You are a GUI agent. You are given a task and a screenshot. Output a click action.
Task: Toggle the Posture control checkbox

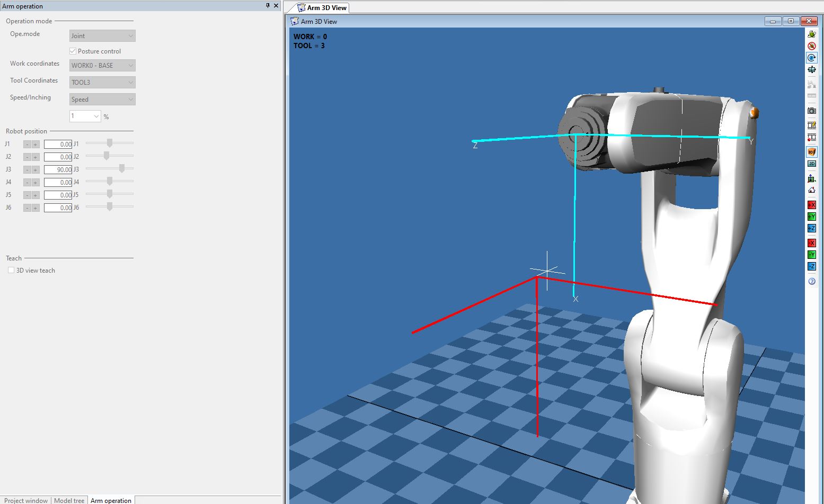point(73,51)
